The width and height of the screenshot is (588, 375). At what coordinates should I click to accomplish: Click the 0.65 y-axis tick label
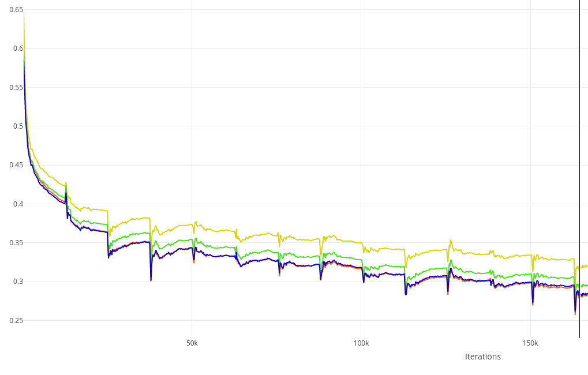pyautogui.click(x=16, y=10)
